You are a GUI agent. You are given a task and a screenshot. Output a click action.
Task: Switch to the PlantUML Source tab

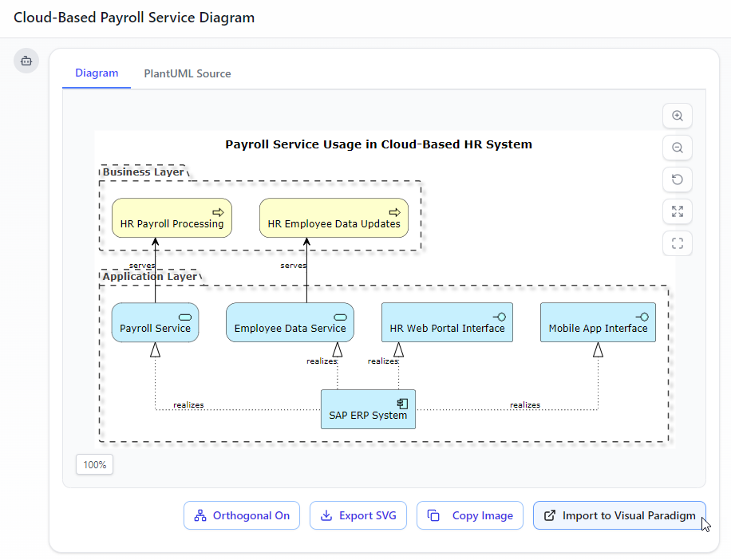pos(188,73)
